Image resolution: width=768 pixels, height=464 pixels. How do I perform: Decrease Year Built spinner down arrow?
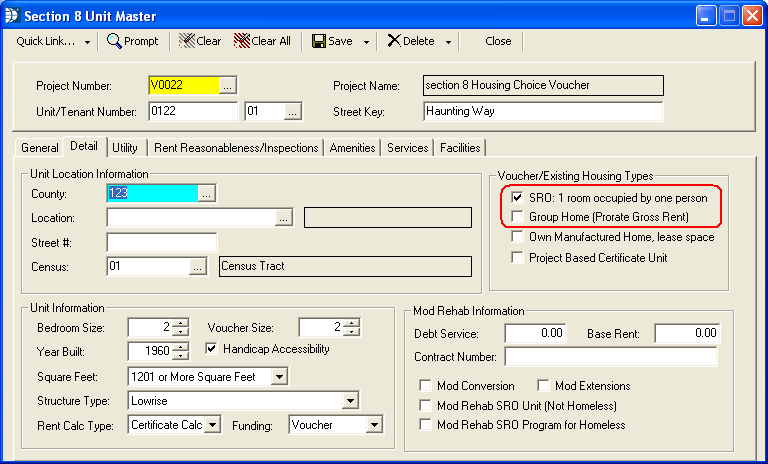(181, 356)
